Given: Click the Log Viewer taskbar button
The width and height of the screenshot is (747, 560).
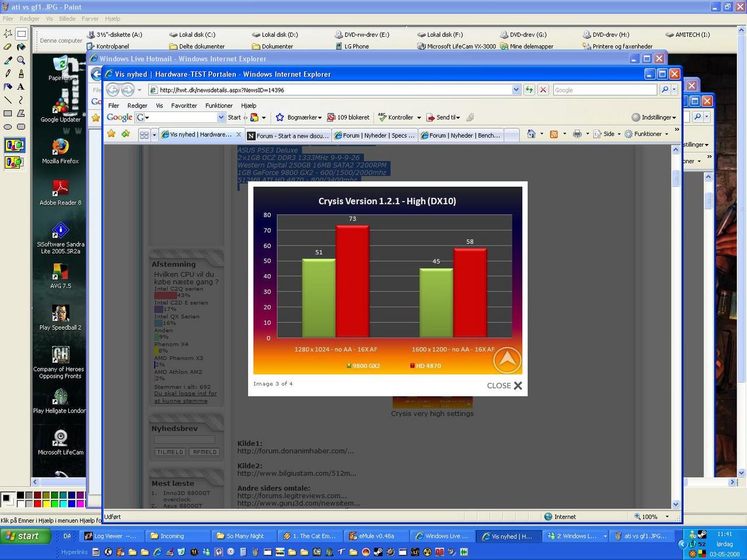Looking at the screenshot, I should click(x=111, y=536).
